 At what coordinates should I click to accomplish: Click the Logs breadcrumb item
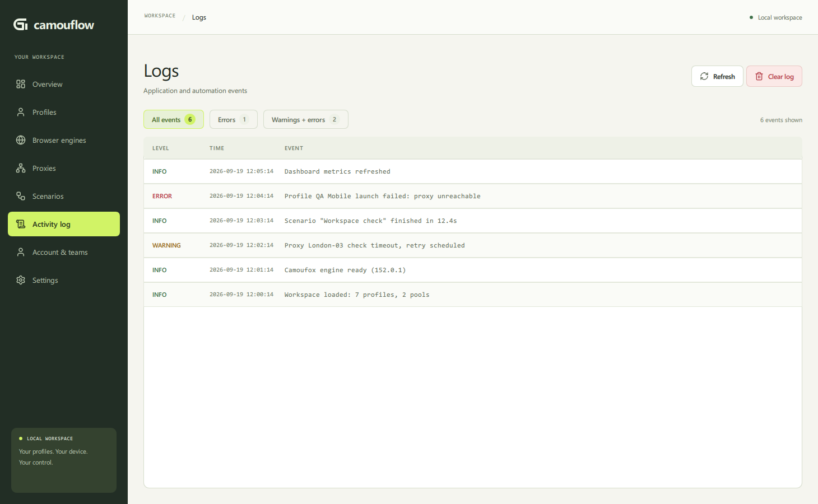199,17
